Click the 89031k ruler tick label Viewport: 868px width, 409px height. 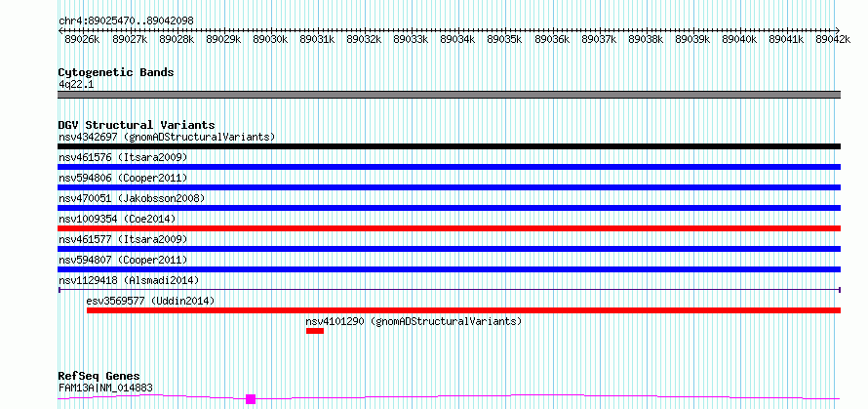click(317, 39)
